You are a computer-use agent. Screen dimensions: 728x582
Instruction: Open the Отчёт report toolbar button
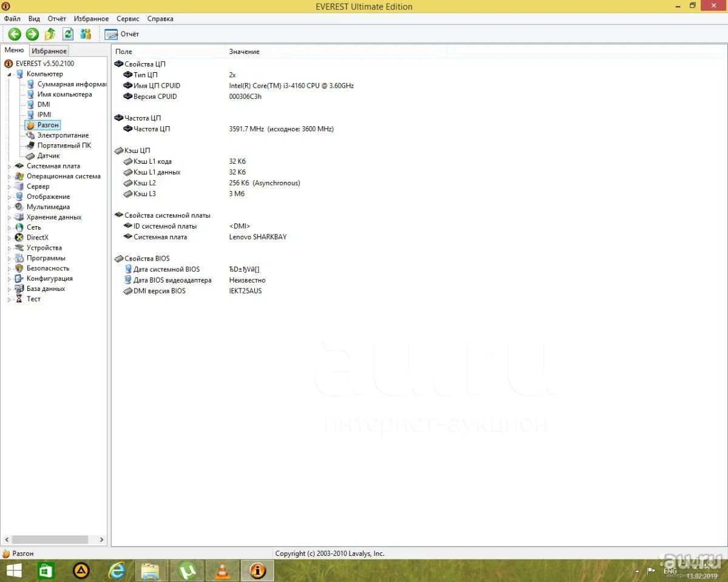(x=122, y=34)
